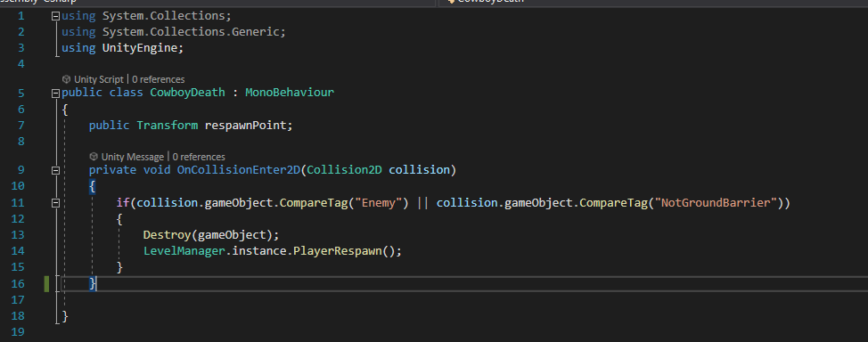Select line number 4 in the gutter

point(21,63)
